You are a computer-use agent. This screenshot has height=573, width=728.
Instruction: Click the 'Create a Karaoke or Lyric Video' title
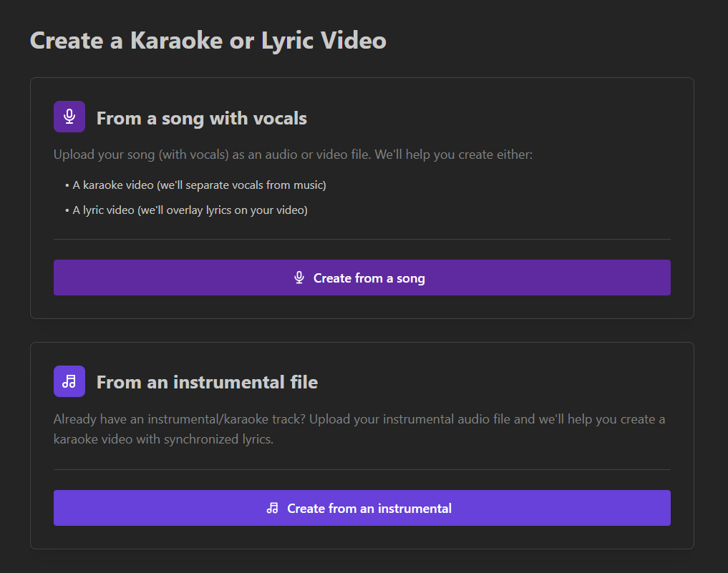[208, 40]
